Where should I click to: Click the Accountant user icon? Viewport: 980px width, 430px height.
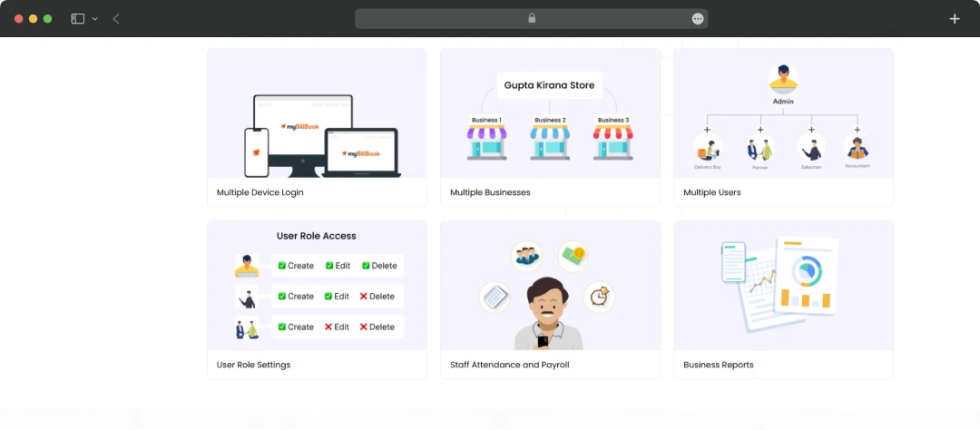click(857, 148)
